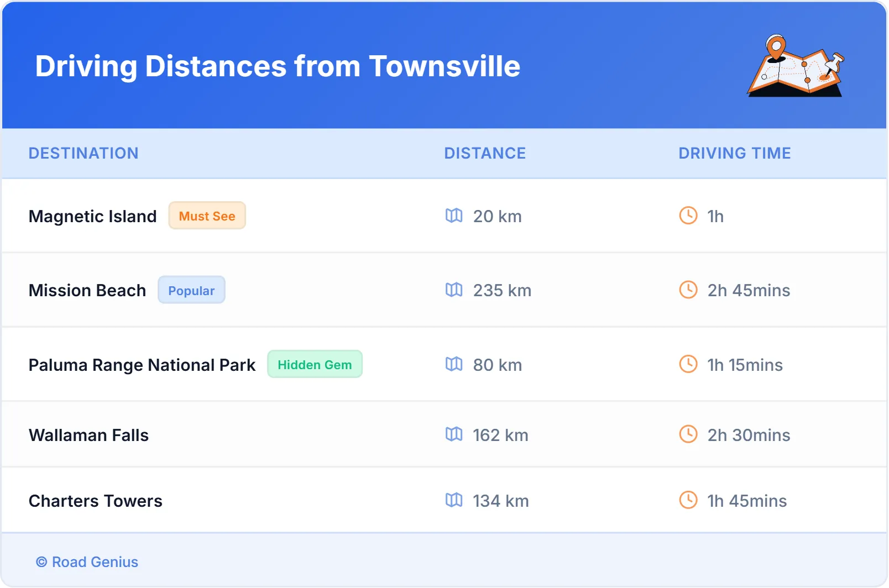Click the DISTANCE column header
Viewport: 889px width, 588px height.
[x=485, y=153]
